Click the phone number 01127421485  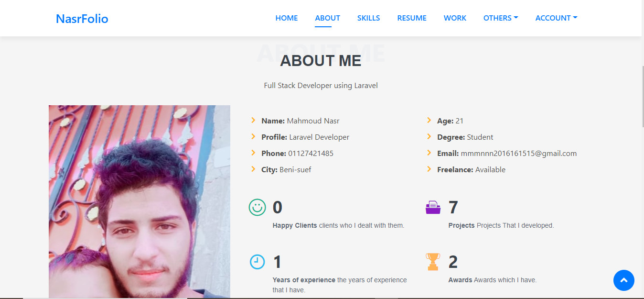(311, 154)
